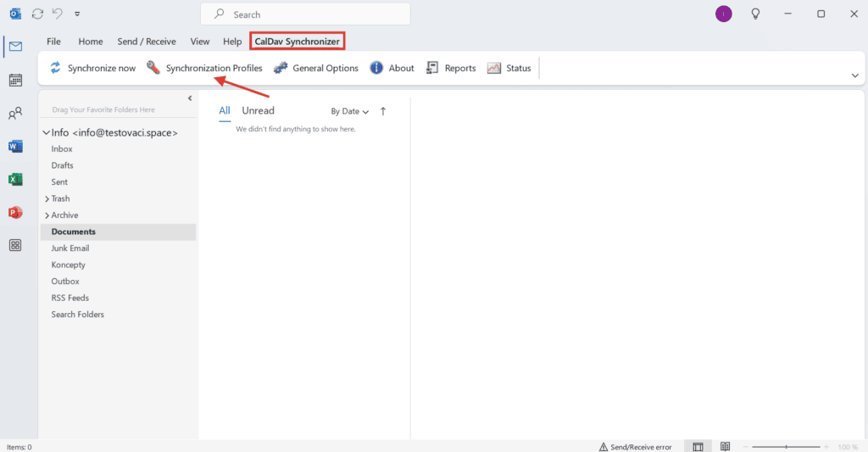Click the purple account avatar
Screen dimensions: 868x452
tap(724, 14)
